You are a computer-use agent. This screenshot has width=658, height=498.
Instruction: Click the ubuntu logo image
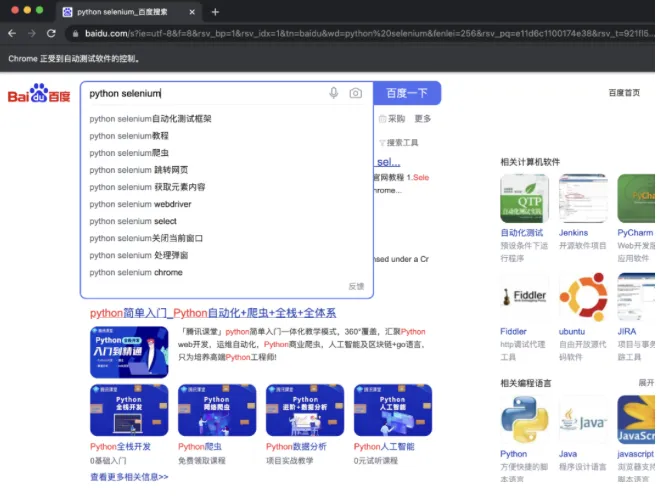pyautogui.click(x=583, y=297)
